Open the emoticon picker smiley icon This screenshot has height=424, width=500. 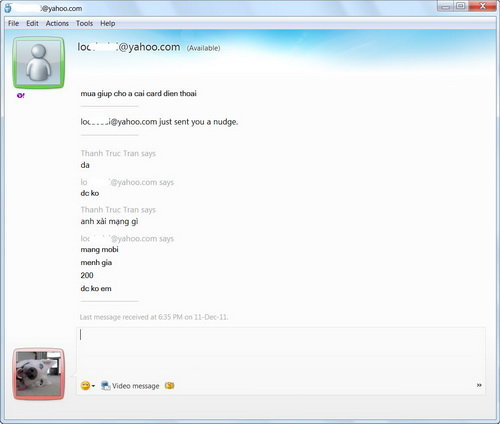85,386
